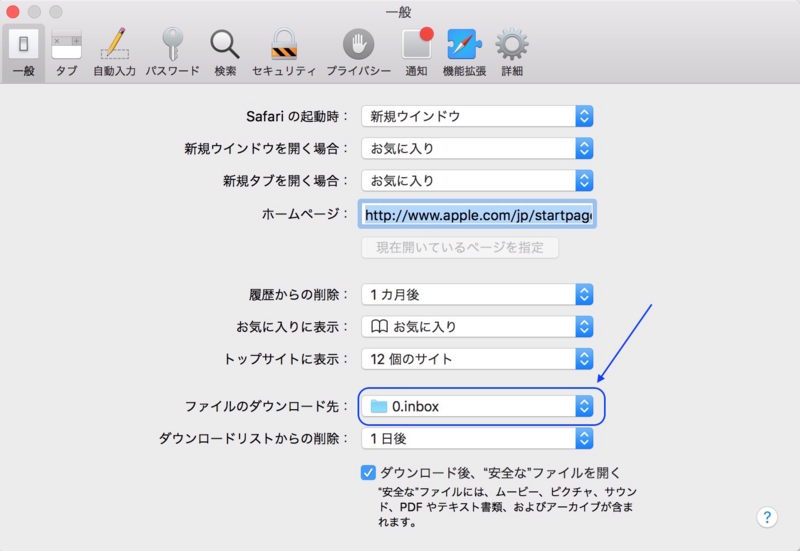The height and width of the screenshot is (551, 800).
Task: Open the プライバシー hand icon pane
Action: pyautogui.click(x=358, y=53)
